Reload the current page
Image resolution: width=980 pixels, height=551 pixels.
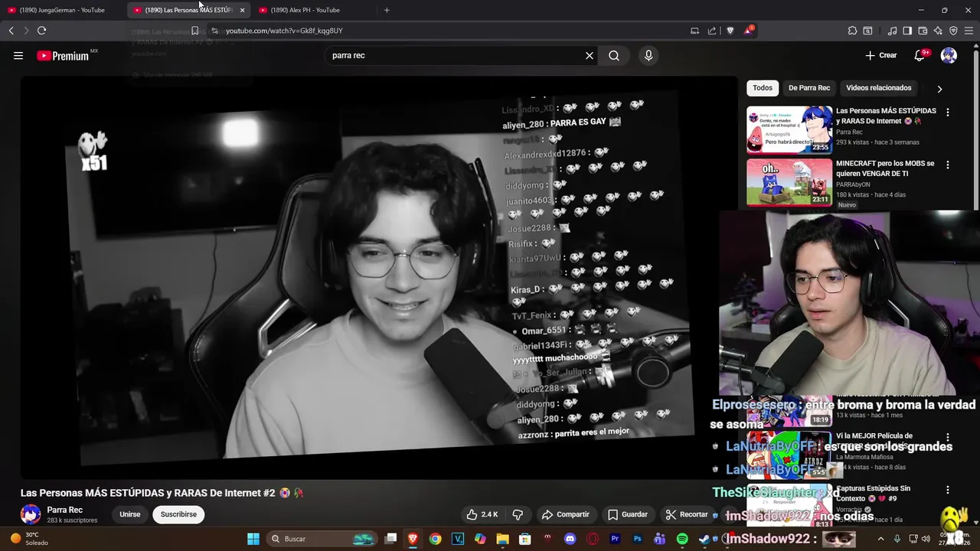pos(41,31)
